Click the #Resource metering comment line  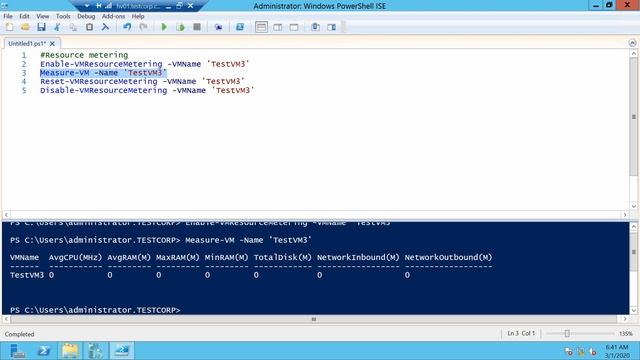tap(84, 55)
